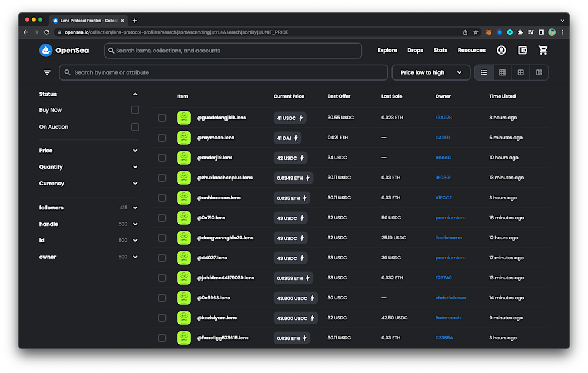
Task: Open new browser tab
Action: 135,21
